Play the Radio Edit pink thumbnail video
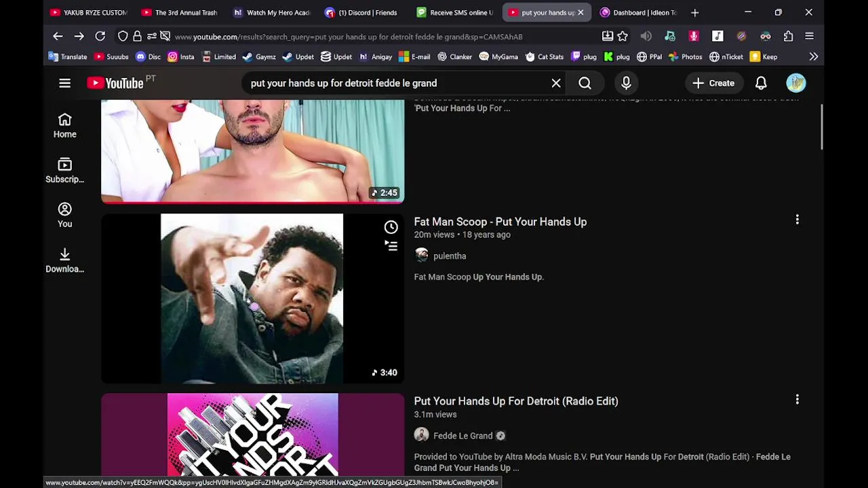Viewport: 868px width, 488px height. point(252,434)
